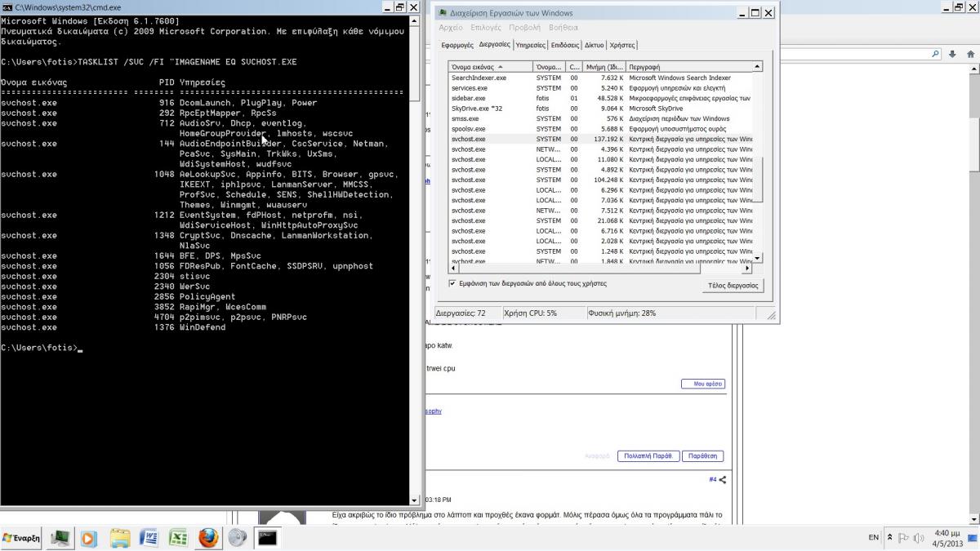Open the Προβολή menu in Task Manager

coord(524,28)
